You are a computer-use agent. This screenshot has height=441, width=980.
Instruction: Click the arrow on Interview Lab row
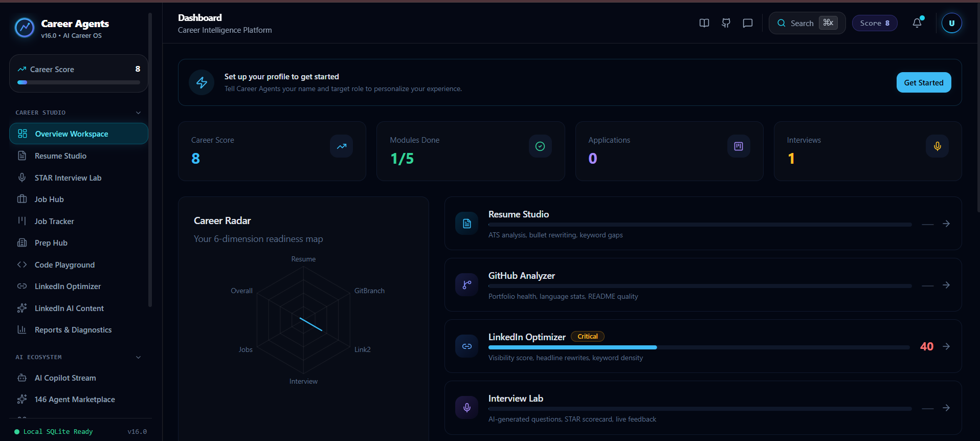tap(946, 408)
